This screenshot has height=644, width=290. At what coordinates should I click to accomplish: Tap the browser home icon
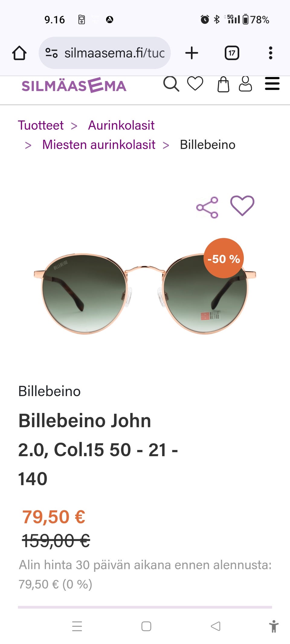19,53
